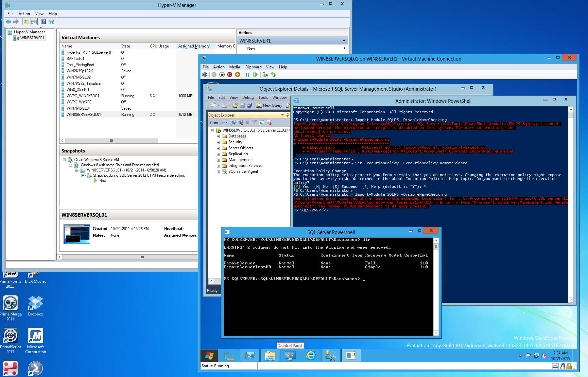Click the muted volume icon in VM tray
The height and width of the screenshot is (377, 588).
pos(544,356)
